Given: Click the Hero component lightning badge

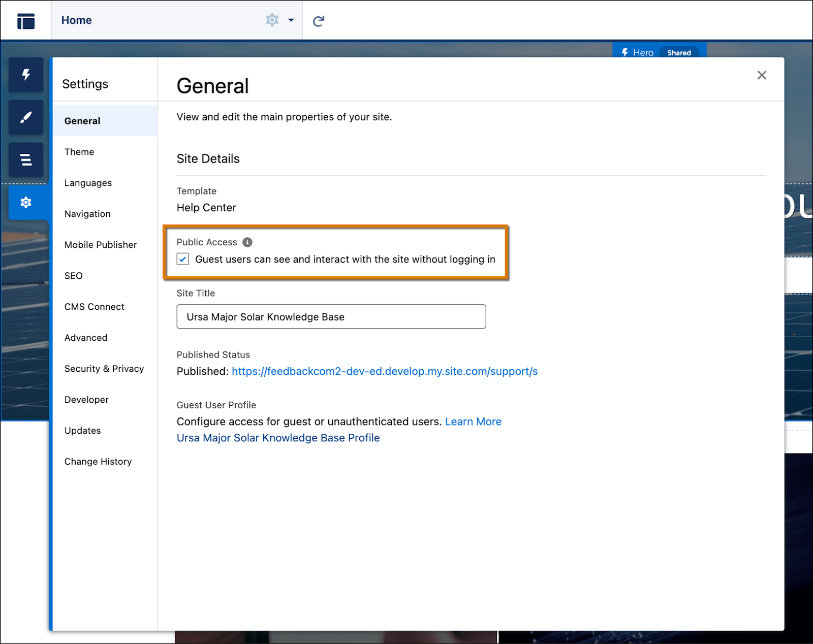Looking at the screenshot, I should click(626, 52).
